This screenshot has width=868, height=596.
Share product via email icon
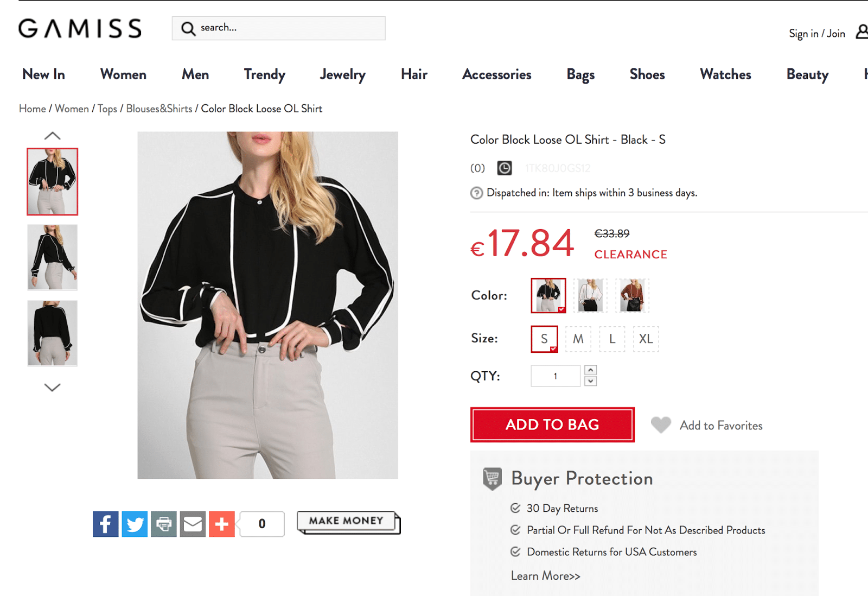(193, 524)
